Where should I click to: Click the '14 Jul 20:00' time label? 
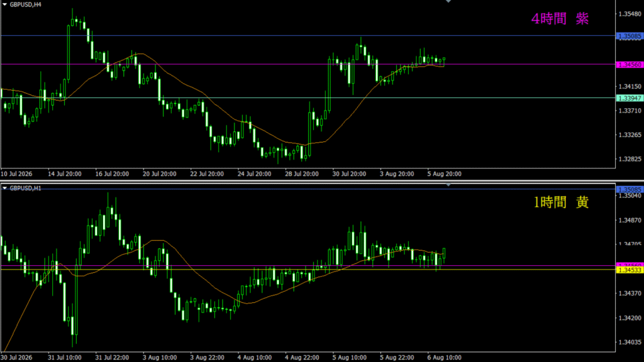65,174
